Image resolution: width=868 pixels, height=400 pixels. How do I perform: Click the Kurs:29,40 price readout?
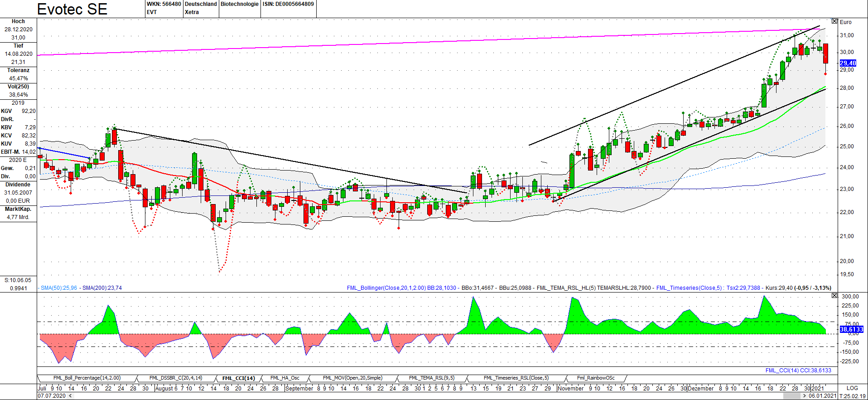click(779, 288)
